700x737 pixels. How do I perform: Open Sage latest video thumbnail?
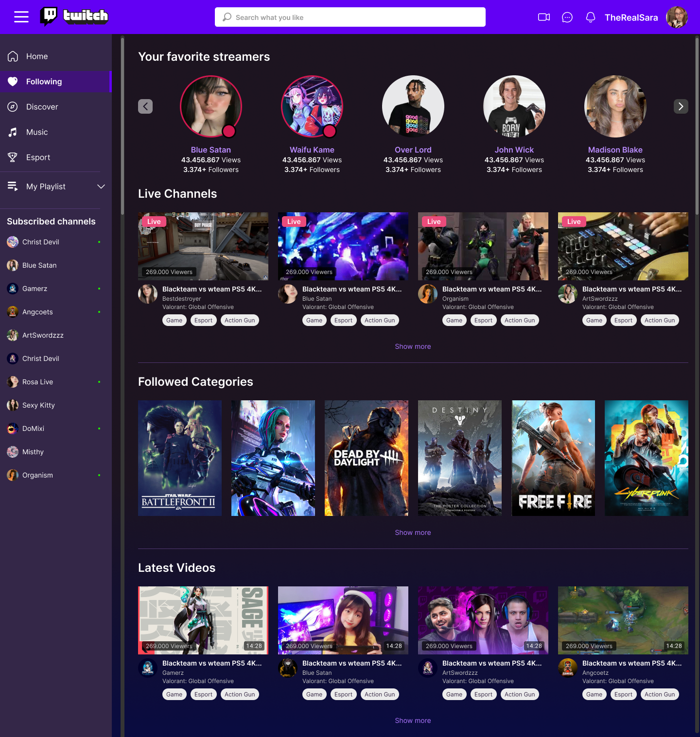203,620
